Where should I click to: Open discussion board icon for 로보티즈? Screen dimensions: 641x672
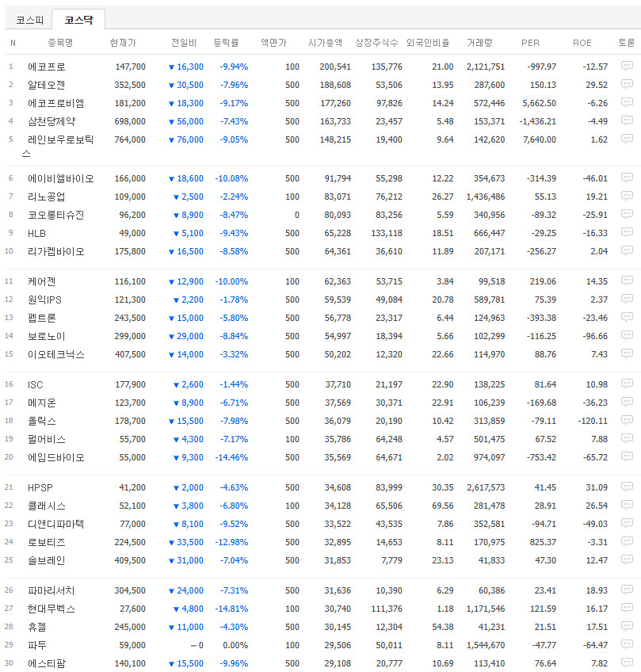627,541
